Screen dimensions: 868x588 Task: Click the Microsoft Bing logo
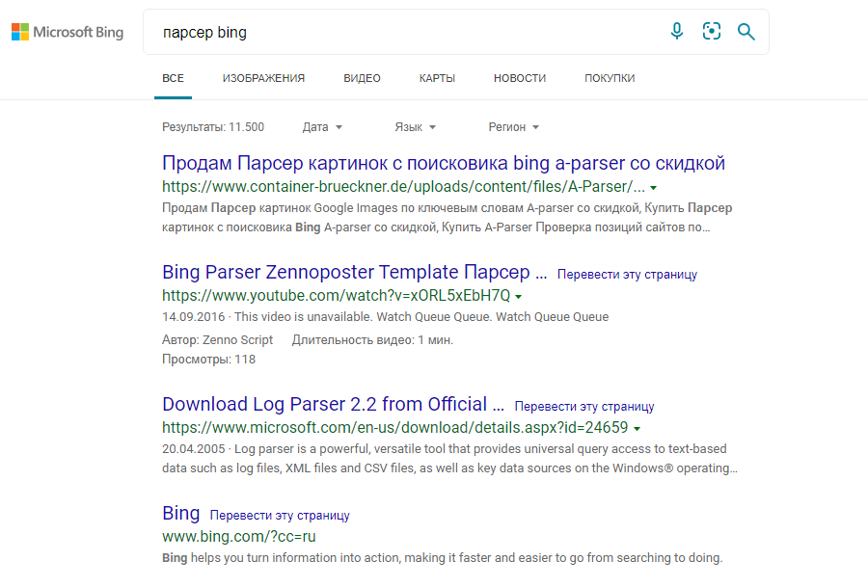click(68, 32)
